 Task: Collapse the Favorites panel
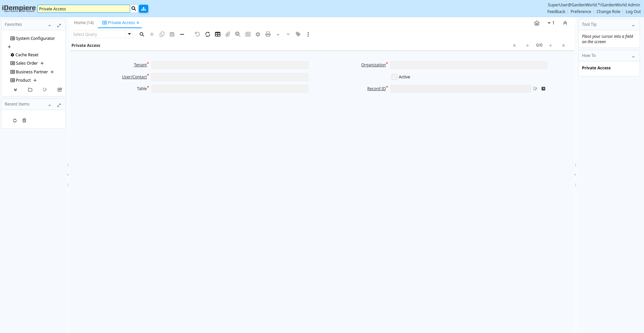(50, 25)
